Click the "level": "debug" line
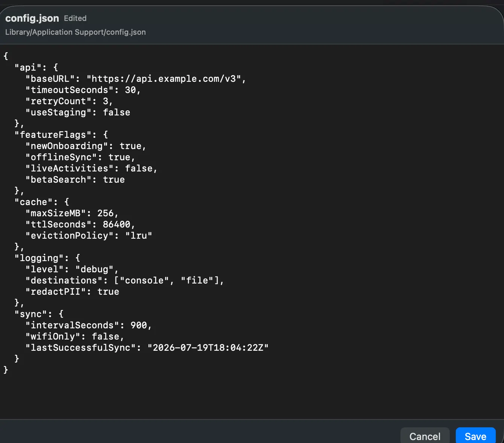Image resolution: width=504 pixels, height=443 pixels. click(72, 269)
